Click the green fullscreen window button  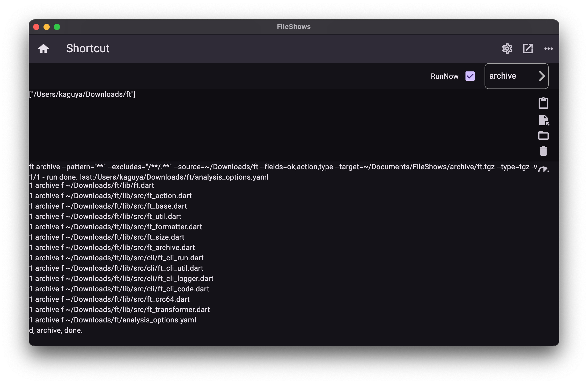(x=57, y=27)
